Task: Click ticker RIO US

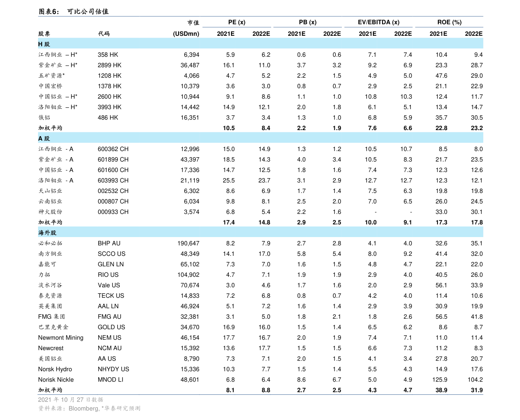Action: (108, 275)
